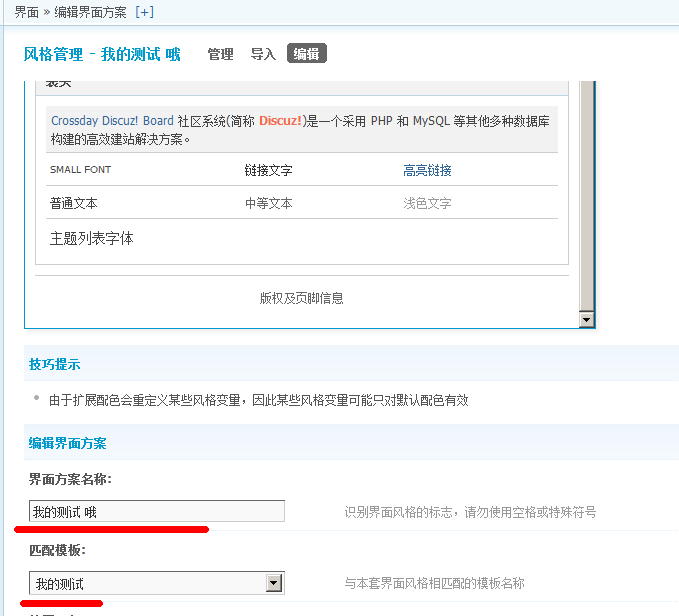The width and height of the screenshot is (679, 616).
Task: Click the 版权及页脚信息 footer text
Action: (301, 298)
